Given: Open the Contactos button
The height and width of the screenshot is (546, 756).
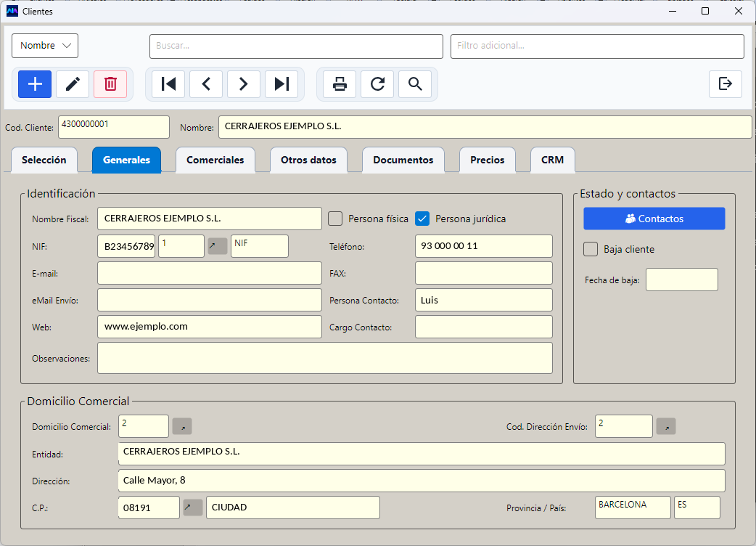Looking at the screenshot, I should point(654,219).
